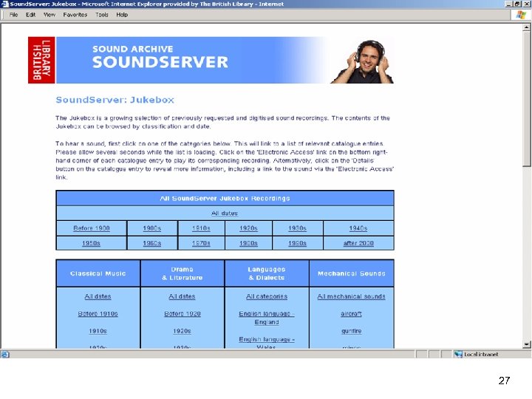532x399 pixels.
Task: Open the aircraft sounds link
Action: coord(351,314)
